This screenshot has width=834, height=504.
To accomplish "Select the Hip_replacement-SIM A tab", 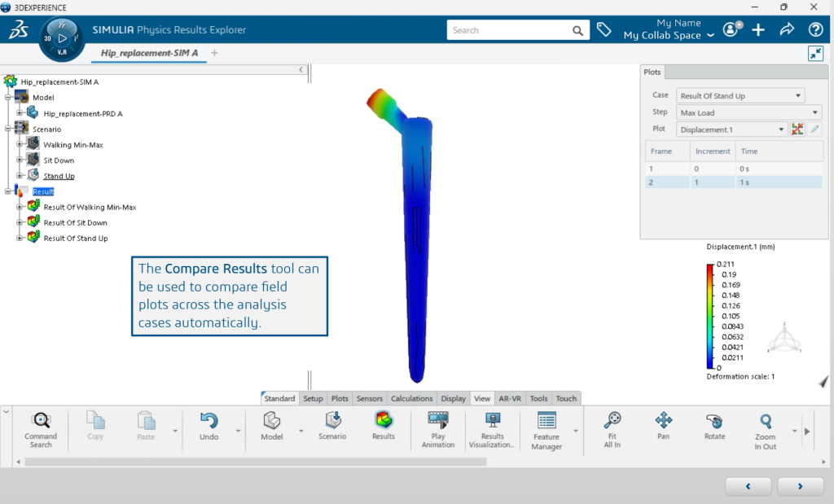I will (x=149, y=53).
